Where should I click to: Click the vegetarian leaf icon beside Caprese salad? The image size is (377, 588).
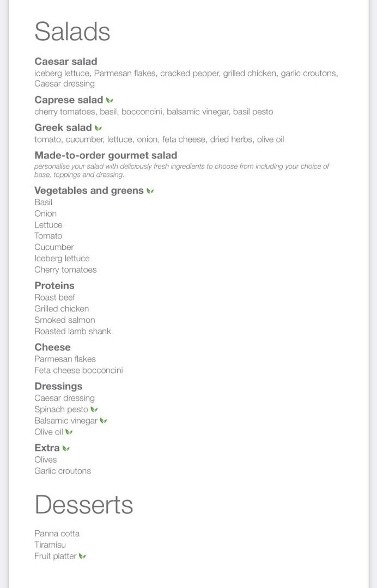click(110, 100)
